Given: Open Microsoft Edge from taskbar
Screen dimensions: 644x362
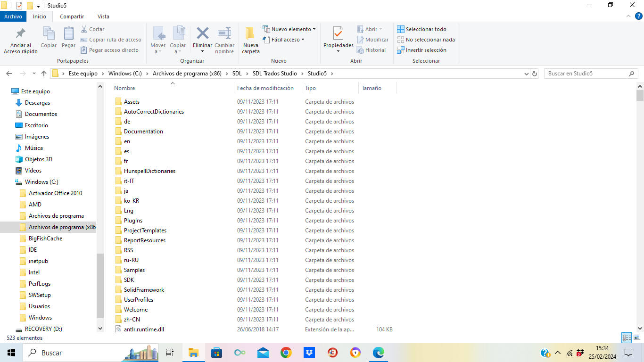Looking at the screenshot, I should [378, 353].
